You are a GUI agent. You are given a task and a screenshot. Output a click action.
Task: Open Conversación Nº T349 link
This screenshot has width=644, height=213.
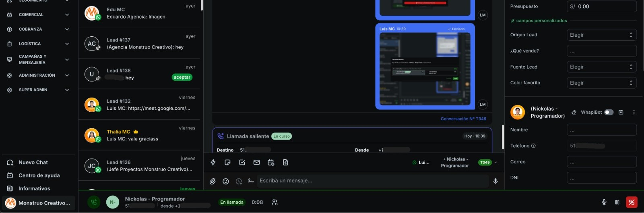tap(463, 119)
